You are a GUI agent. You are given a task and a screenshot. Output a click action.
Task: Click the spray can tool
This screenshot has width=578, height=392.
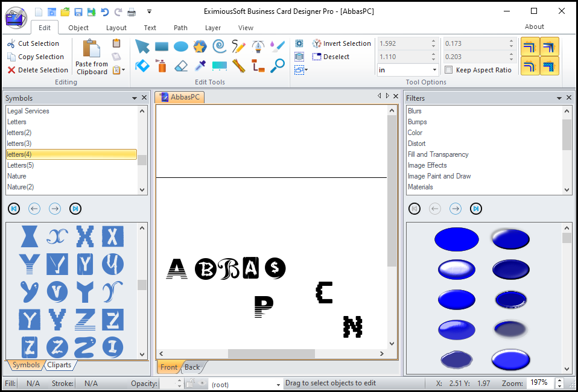tap(162, 66)
